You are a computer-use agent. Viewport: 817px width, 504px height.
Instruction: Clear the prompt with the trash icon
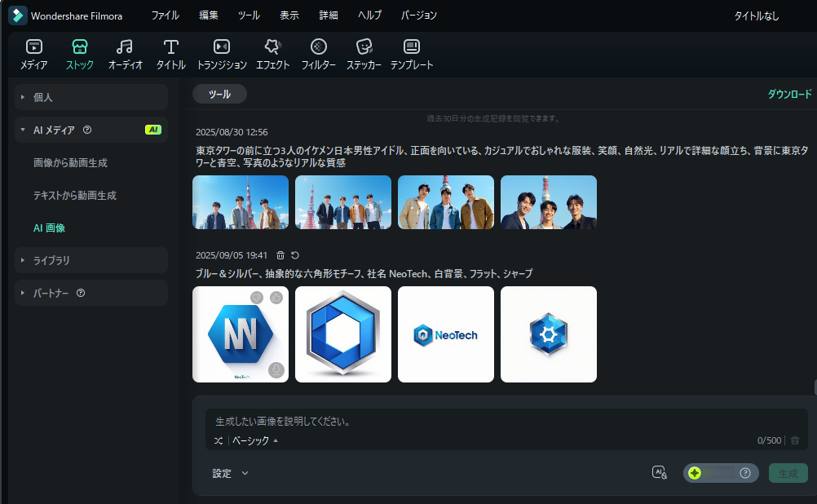pyautogui.click(x=795, y=440)
